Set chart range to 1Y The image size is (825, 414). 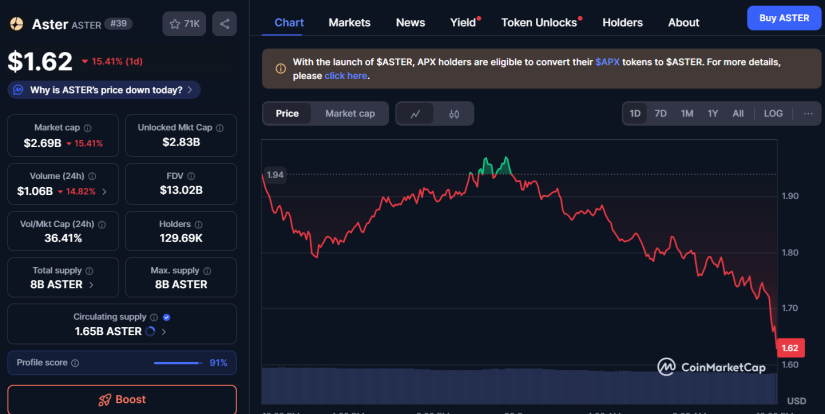pyautogui.click(x=712, y=114)
